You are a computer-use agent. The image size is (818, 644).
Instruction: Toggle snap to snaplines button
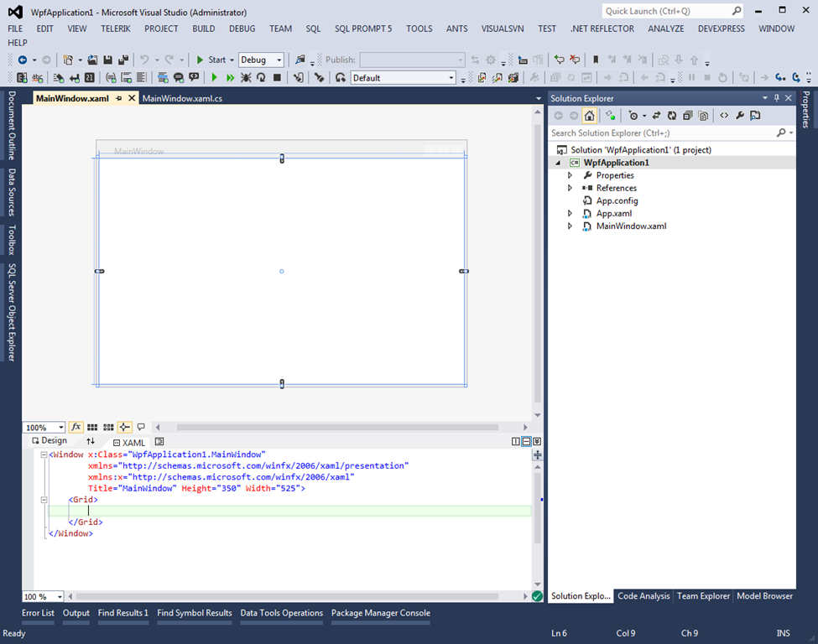click(124, 427)
